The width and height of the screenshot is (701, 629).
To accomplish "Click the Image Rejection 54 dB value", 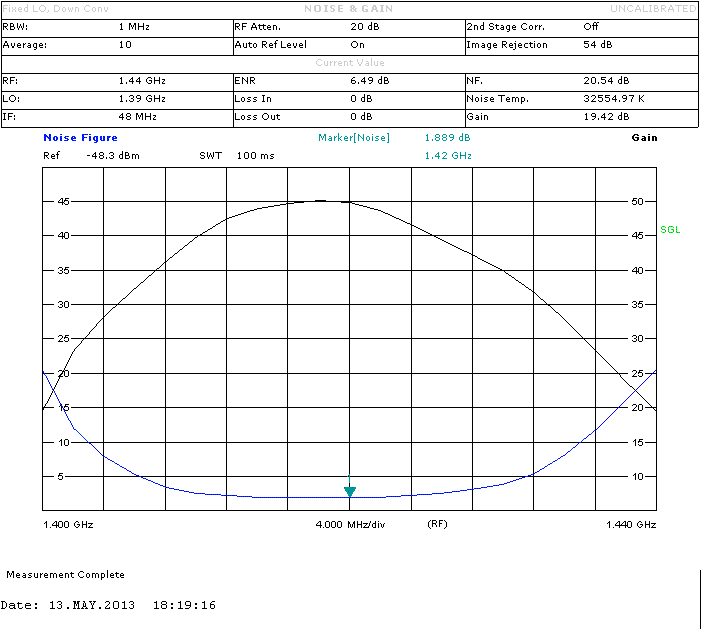I will click(x=600, y=45).
